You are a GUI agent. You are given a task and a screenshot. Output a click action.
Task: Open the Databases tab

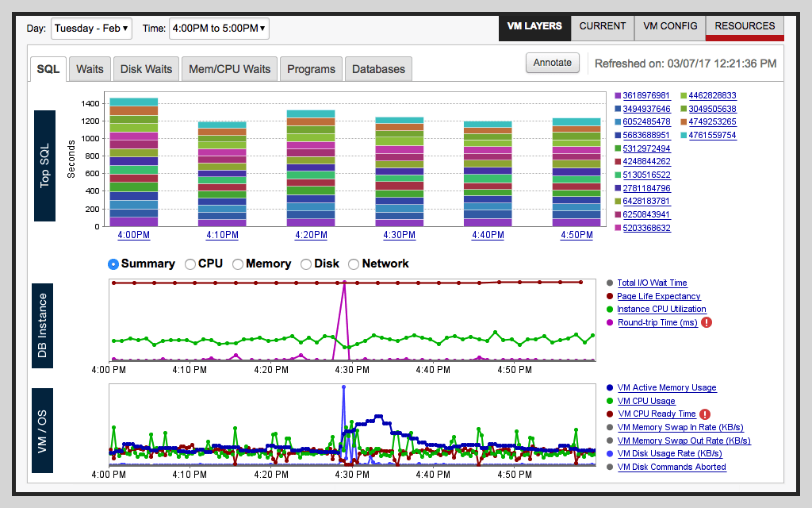click(378, 69)
